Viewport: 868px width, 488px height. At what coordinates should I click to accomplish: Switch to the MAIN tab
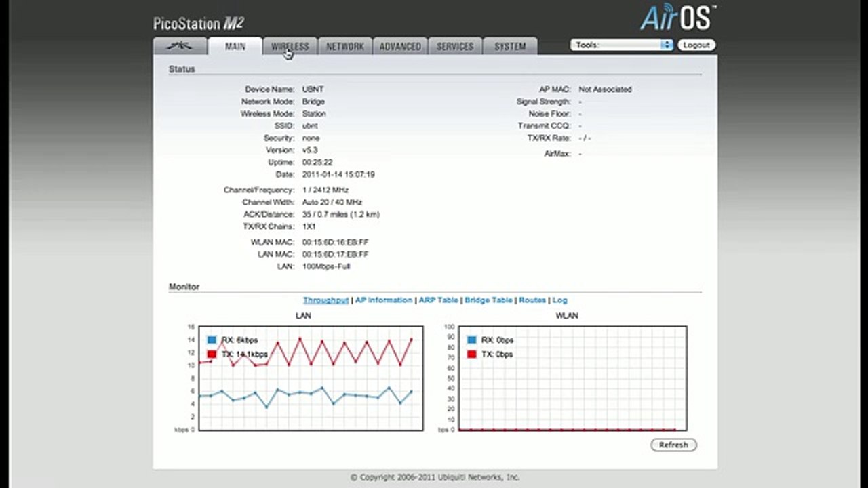pyautogui.click(x=235, y=46)
